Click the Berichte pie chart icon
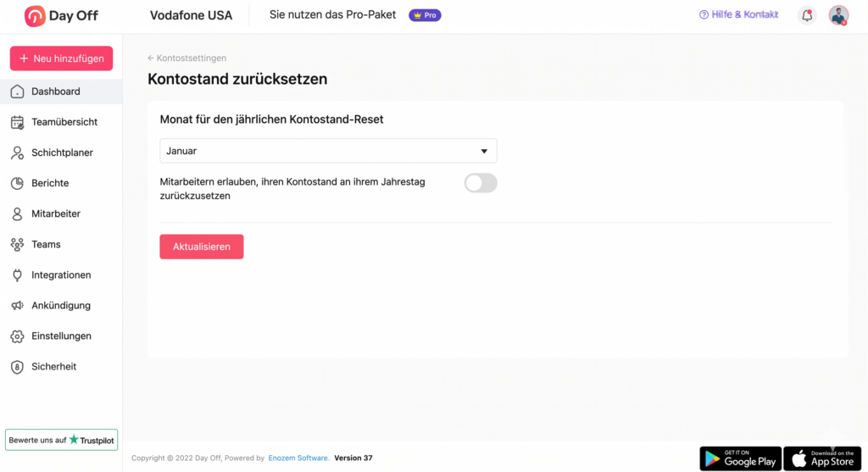868x472 pixels. 17,183
